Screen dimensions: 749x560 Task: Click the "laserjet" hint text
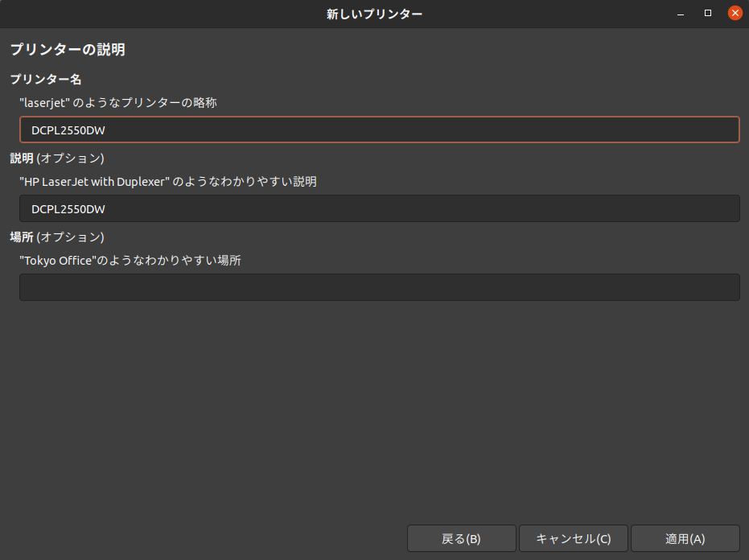pyautogui.click(x=117, y=102)
